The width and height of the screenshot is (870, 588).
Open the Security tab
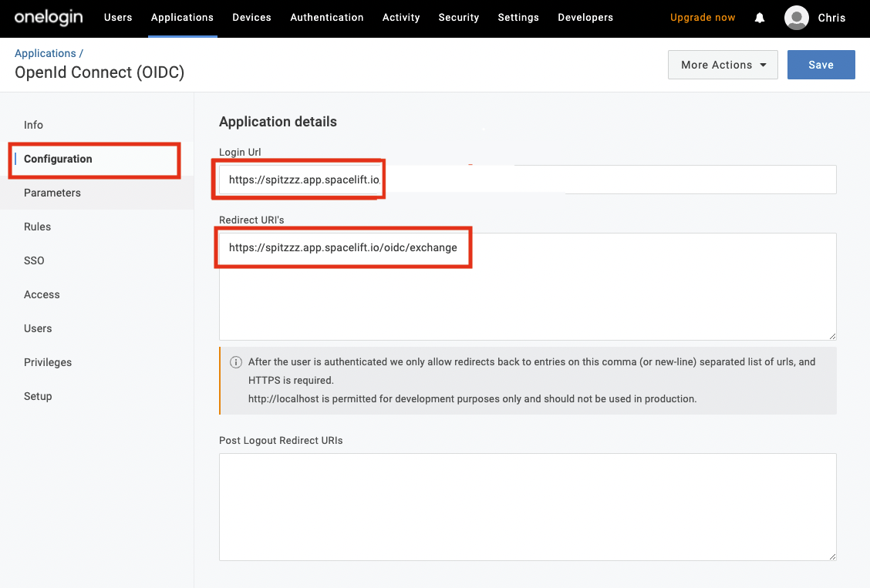click(458, 17)
